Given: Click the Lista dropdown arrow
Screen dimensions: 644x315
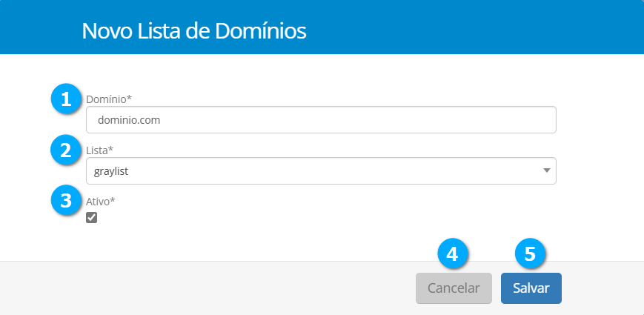Looking at the screenshot, I should pos(546,170).
